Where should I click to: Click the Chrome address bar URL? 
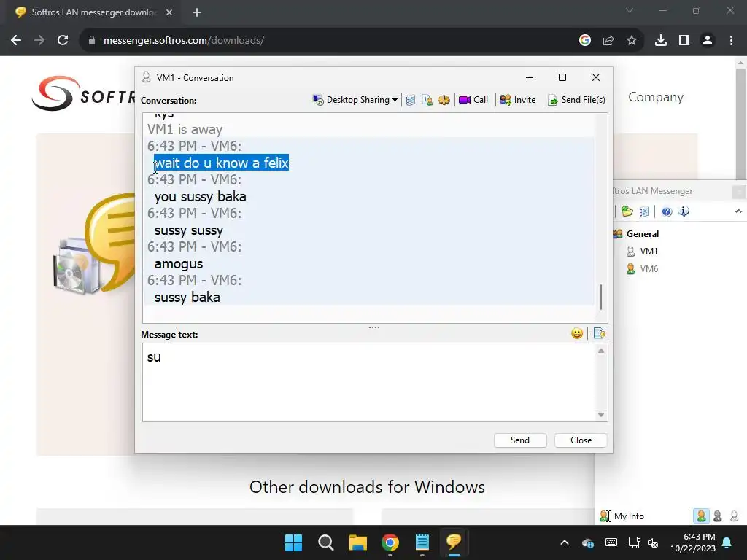point(184,41)
